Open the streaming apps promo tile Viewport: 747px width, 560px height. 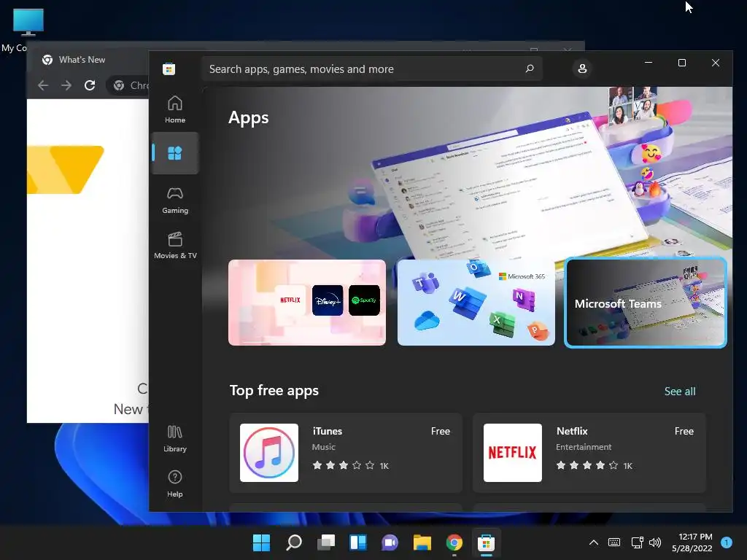[x=307, y=303]
